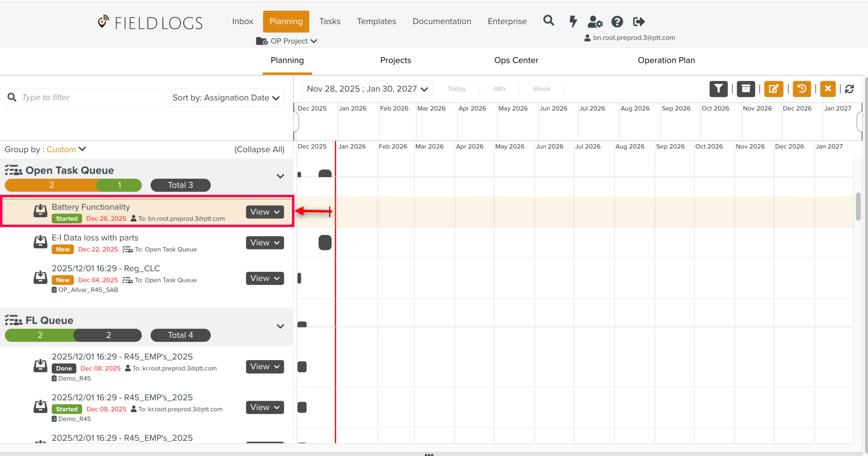
Task: Click the archive box toolbar icon
Action: pos(746,89)
